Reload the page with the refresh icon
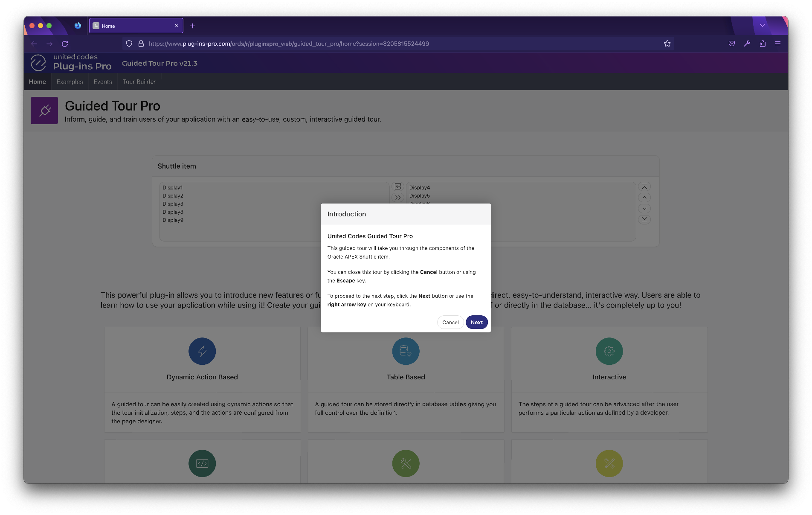This screenshot has height=515, width=812. tap(65, 44)
